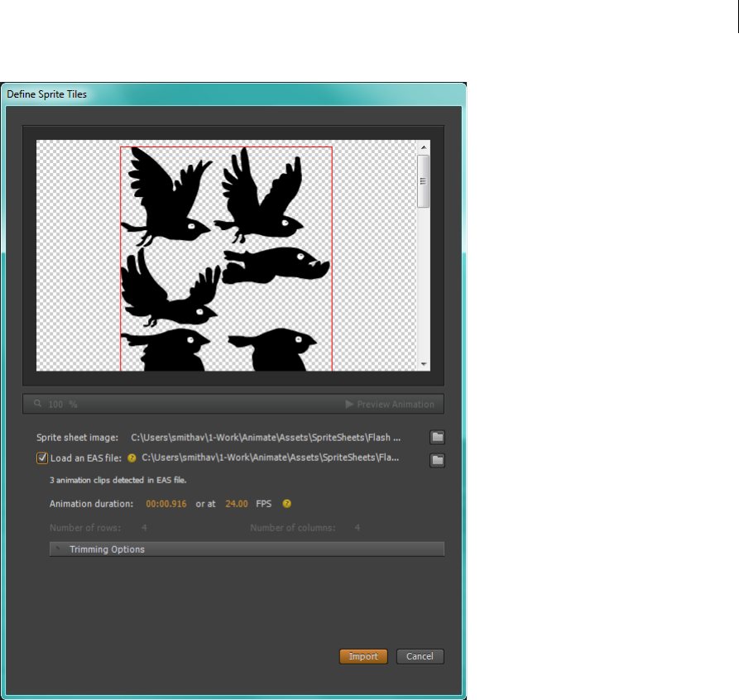Uncheck Load an EAS file checkbox
Screen dimensions: 739x700
pos(42,458)
